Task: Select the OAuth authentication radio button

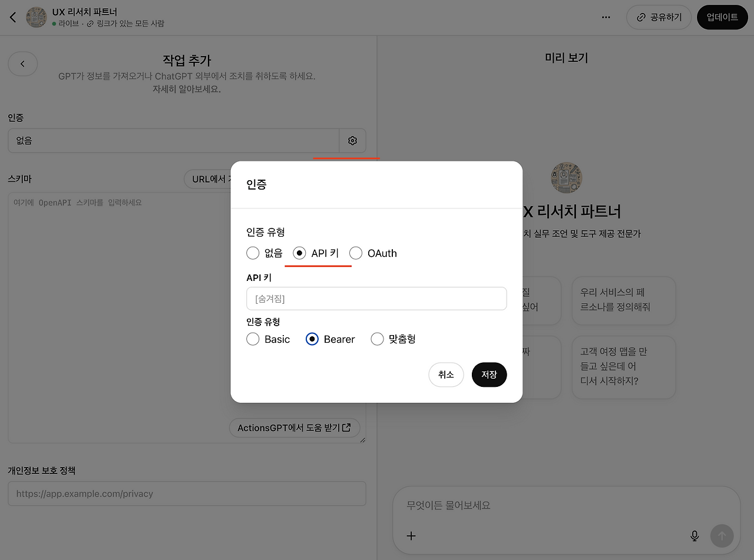Action: tap(356, 253)
